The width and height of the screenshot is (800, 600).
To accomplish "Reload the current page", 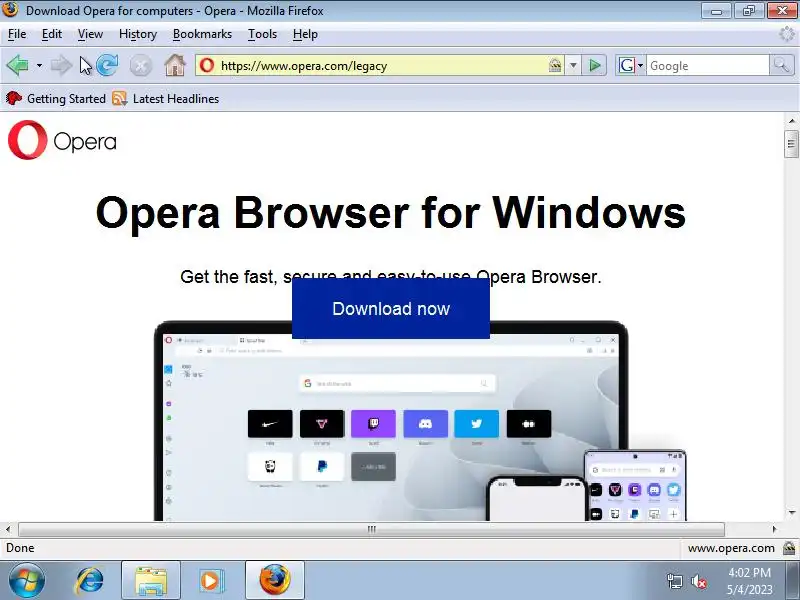I will coord(107,65).
